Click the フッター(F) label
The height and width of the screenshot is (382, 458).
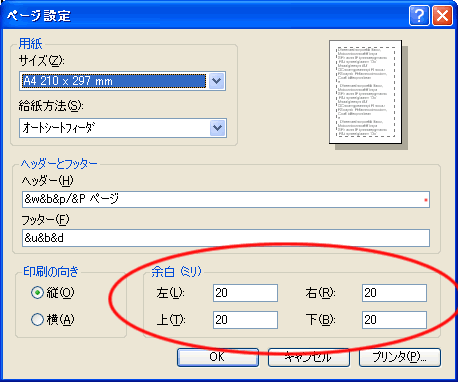pyautogui.click(x=45, y=220)
